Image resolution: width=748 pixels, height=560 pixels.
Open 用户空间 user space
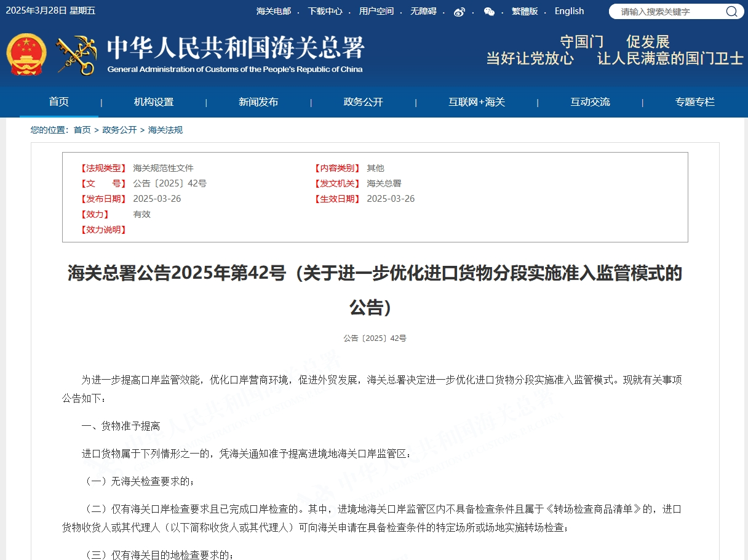coord(378,11)
